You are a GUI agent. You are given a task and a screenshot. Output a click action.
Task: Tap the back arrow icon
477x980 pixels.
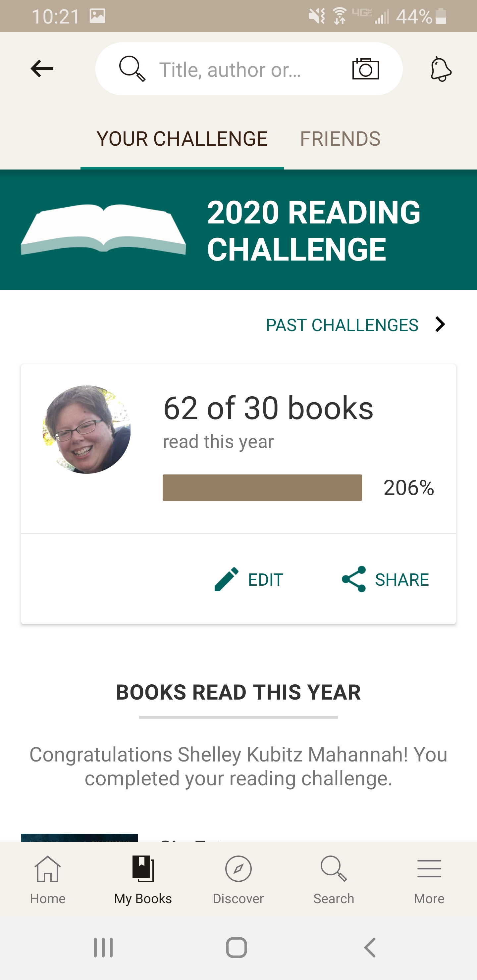pyautogui.click(x=42, y=69)
